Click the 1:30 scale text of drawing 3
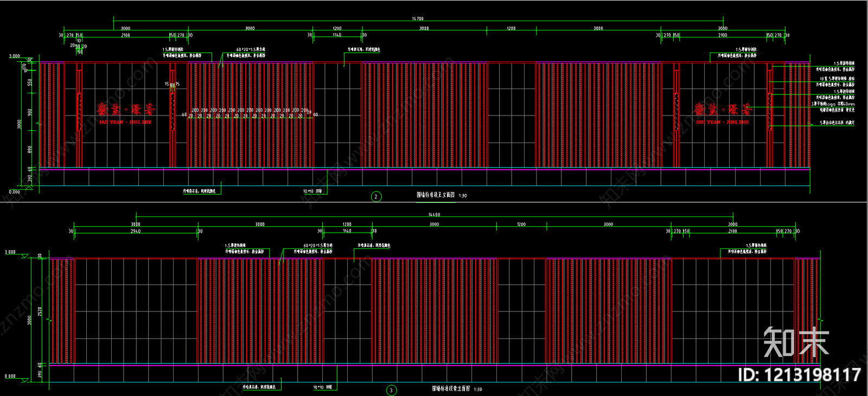The height and width of the screenshot is (396, 868). (477, 389)
